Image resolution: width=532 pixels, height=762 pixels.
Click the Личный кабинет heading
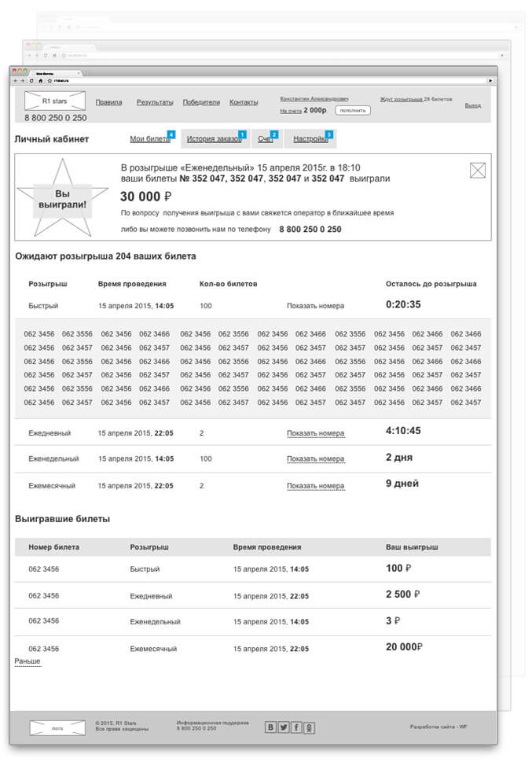coord(52,139)
